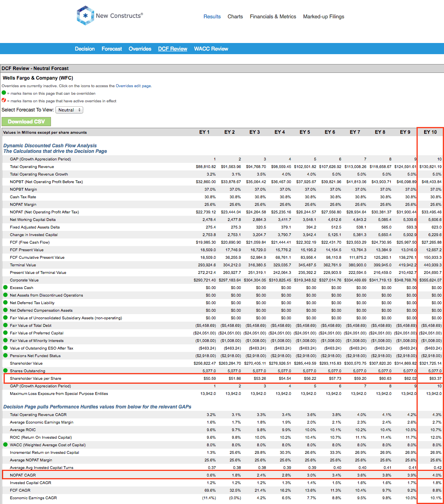Click override icon for Pensions Net Funded Status

point(6,356)
